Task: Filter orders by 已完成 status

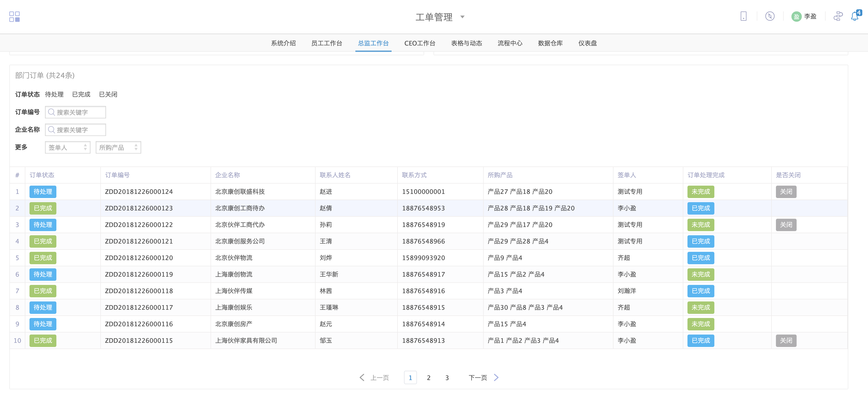Action: click(81, 94)
